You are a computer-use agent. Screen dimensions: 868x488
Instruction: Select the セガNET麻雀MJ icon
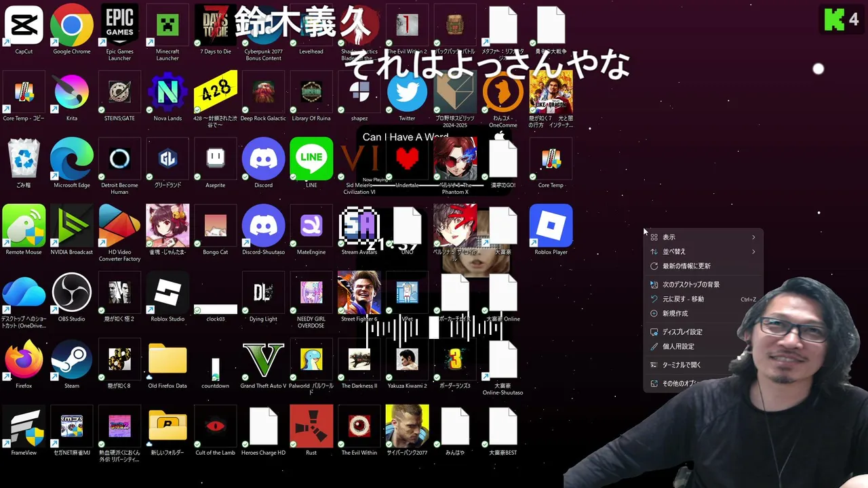tap(72, 427)
